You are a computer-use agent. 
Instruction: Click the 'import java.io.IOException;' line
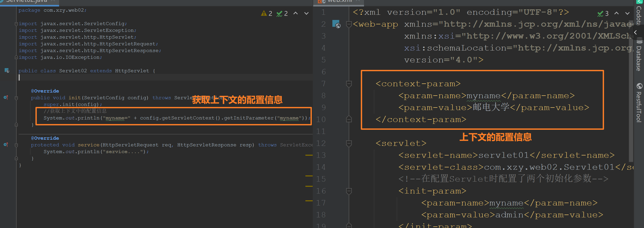pos(60,58)
